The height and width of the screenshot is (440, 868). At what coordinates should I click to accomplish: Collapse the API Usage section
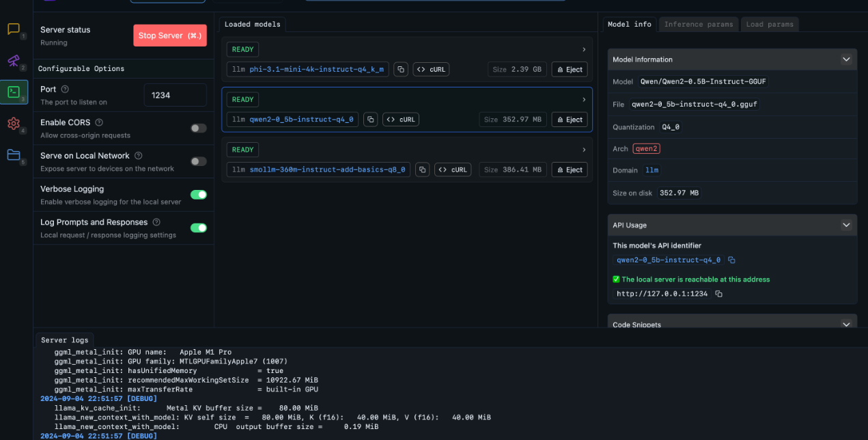(846, 225)
